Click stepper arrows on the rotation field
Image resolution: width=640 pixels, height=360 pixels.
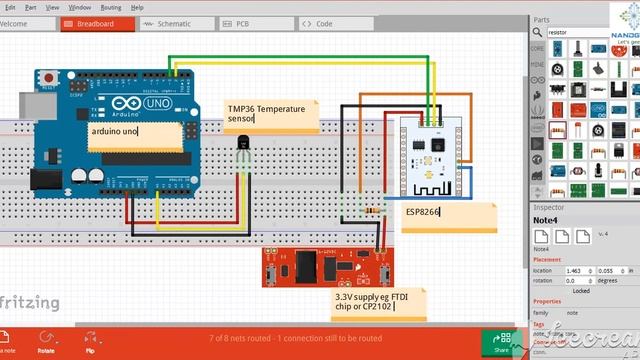pyautogui.click(x=590, y=281)
